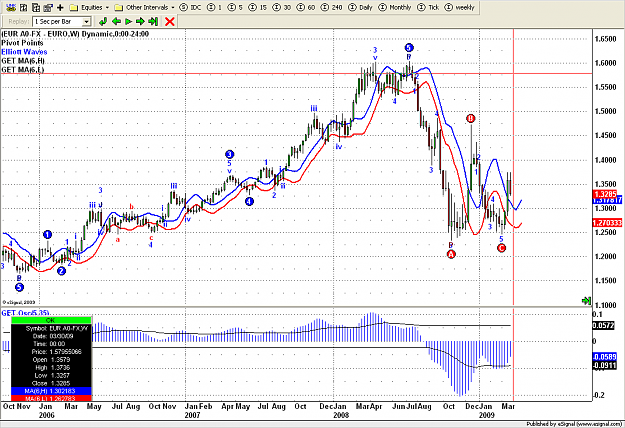Click the circled wave 4 label in 2007
This screenshot has height=428, width=625.
click(x=249, y=201)
